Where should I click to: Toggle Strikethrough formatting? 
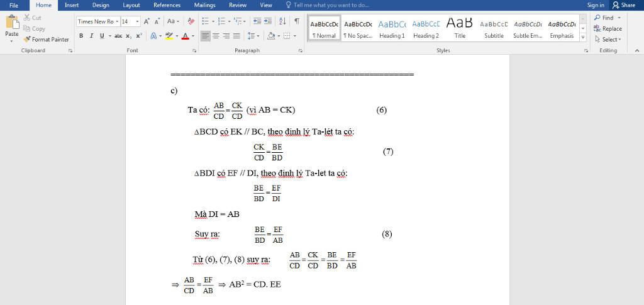pos(118,36)
